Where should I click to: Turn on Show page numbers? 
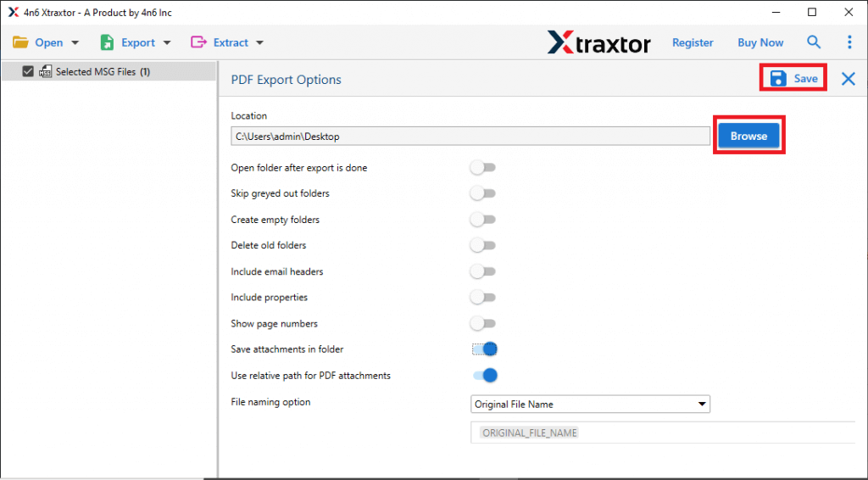[483, 323]
